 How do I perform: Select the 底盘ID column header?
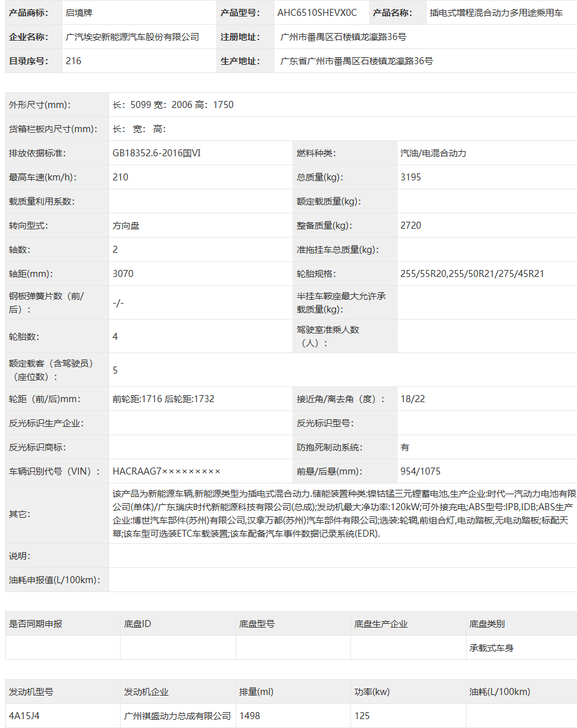[x=137, y=624]
